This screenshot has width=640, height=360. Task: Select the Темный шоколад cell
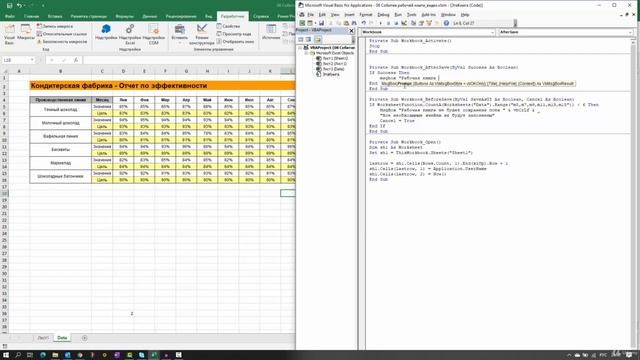[x=60, y=110]
